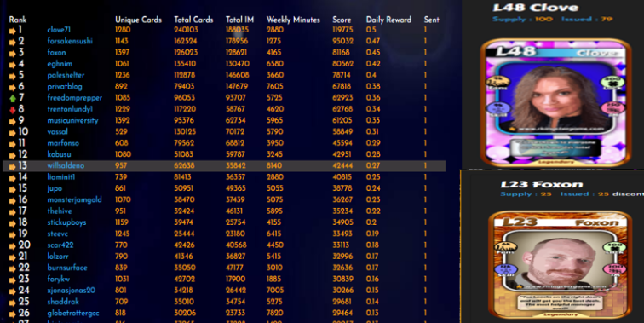Click the L48 Clove card title
This screenshot has width=644, height=323.
536,8
